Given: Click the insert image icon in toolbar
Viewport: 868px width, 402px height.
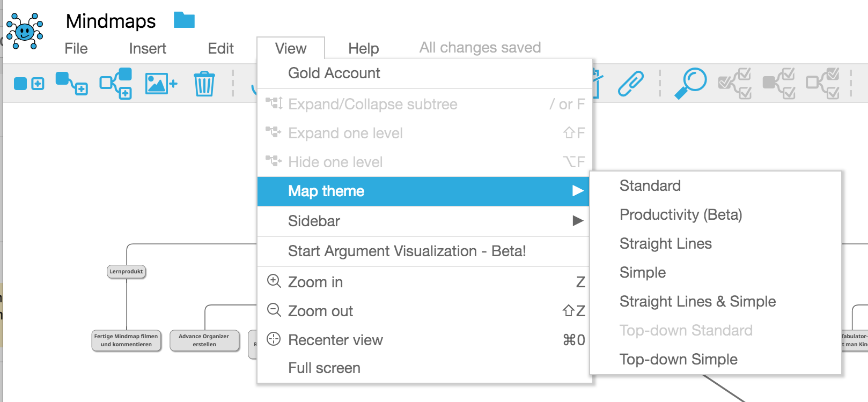Looking at the screenshot, I should (161, 84).
